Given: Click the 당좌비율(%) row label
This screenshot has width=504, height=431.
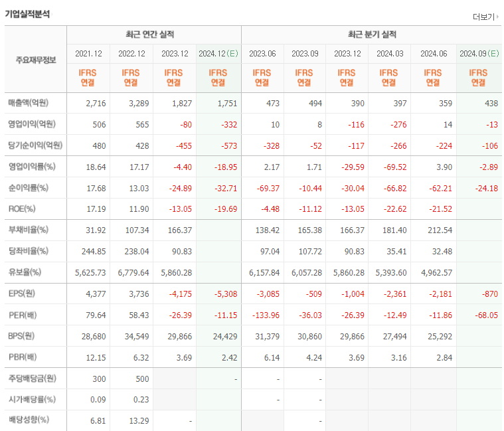Looking at the screenshot, I should (29, 251).
